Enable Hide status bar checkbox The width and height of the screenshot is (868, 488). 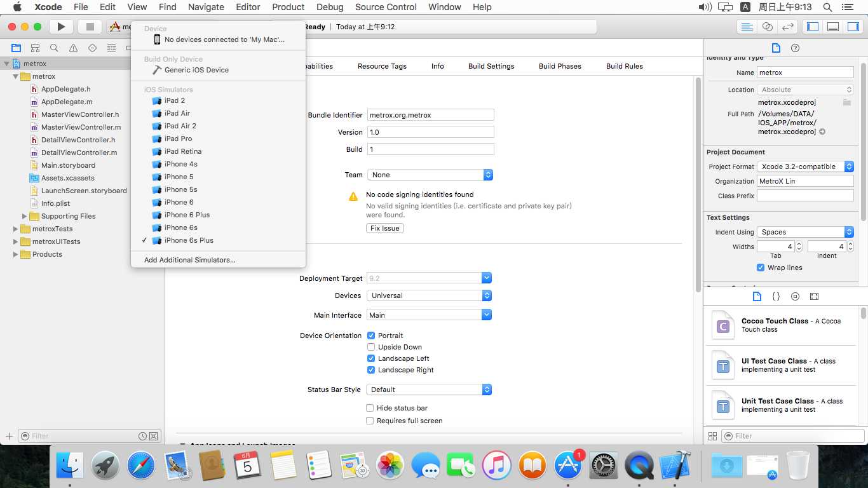click(x=370, y=408)
